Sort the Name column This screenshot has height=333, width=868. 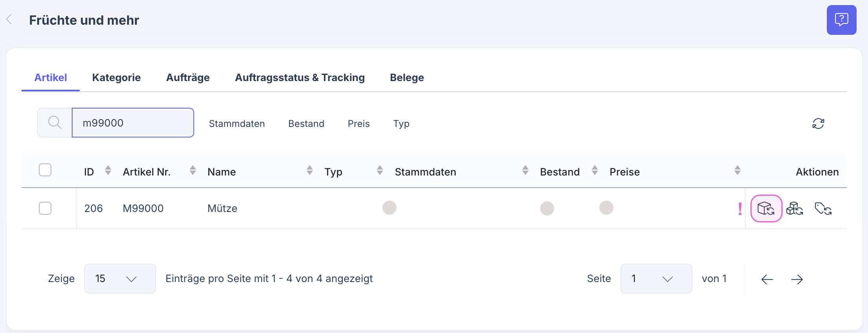tap(309, 171)
